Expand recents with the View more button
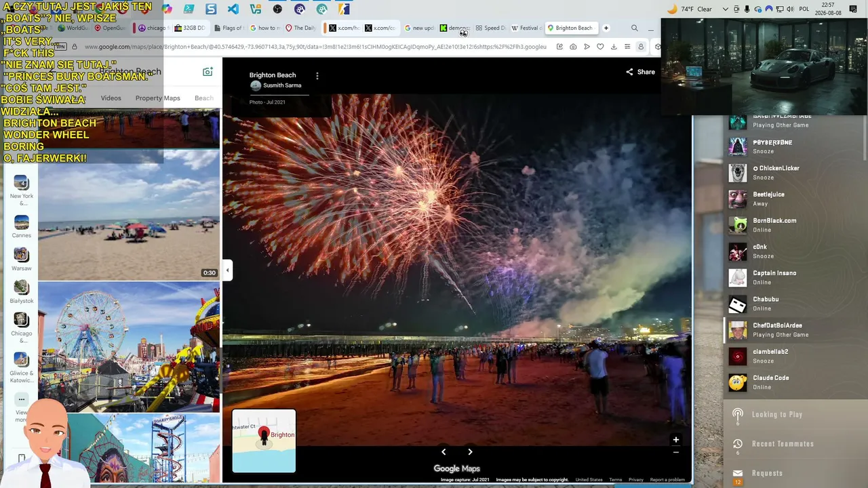Viewport: 868px width, 488px height. (x=21, y=405)
